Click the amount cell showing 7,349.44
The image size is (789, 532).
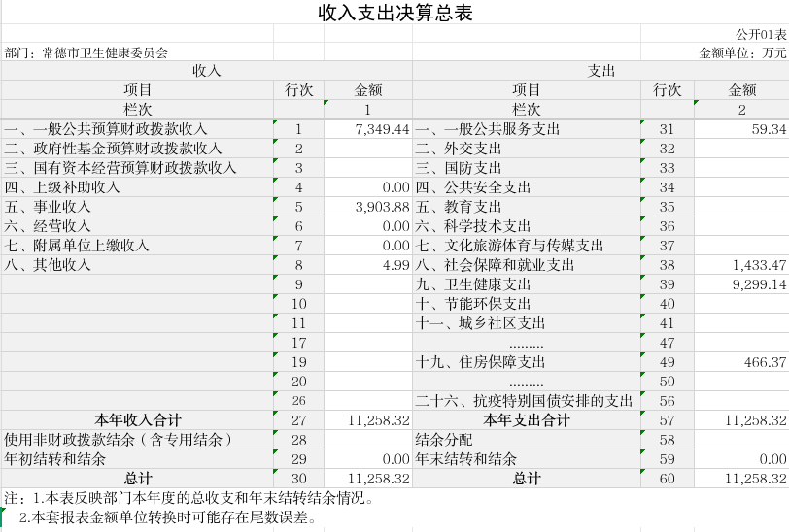pos(368,129)
